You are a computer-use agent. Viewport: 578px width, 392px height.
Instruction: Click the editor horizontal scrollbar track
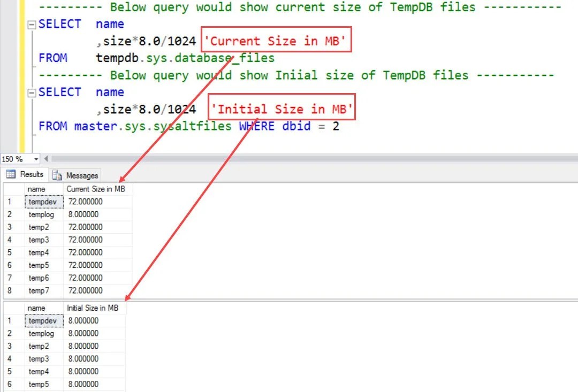[268, 158]
